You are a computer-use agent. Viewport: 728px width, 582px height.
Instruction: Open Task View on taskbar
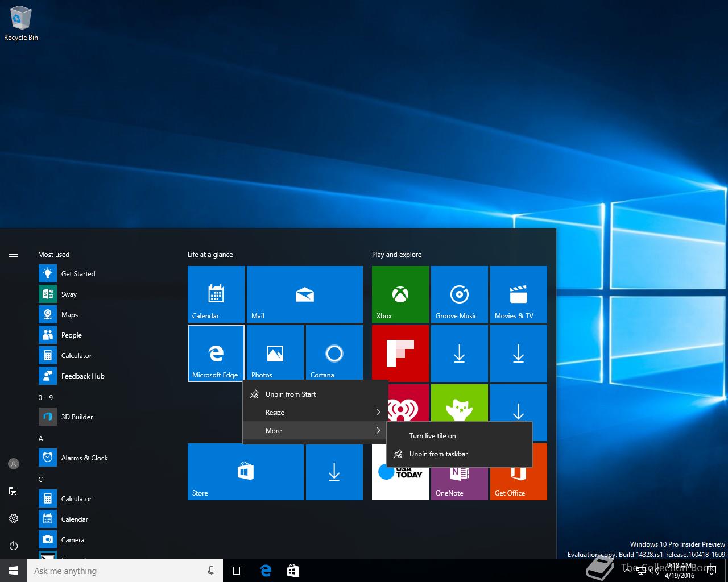coord(237,571)
